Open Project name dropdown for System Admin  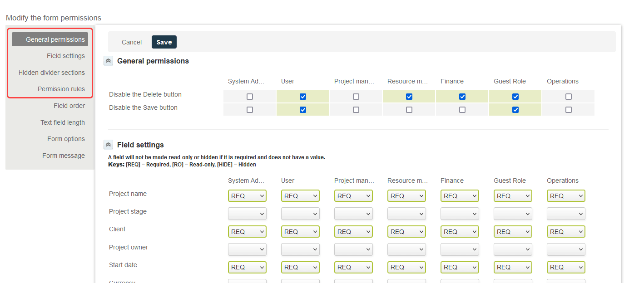pos(247,196)
